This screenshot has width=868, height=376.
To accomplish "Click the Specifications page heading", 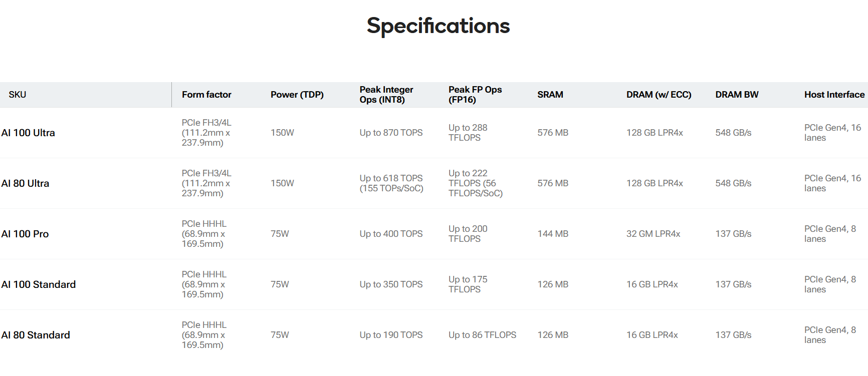I will pos(438,26).
